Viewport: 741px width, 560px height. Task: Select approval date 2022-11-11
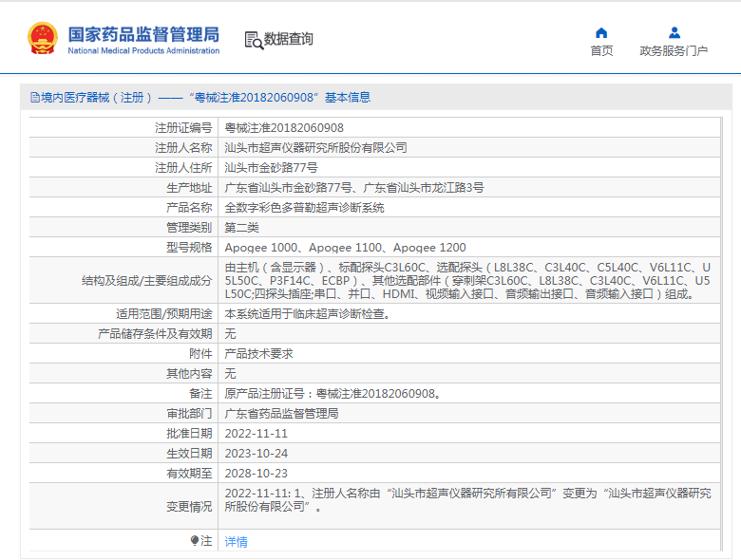256,434
